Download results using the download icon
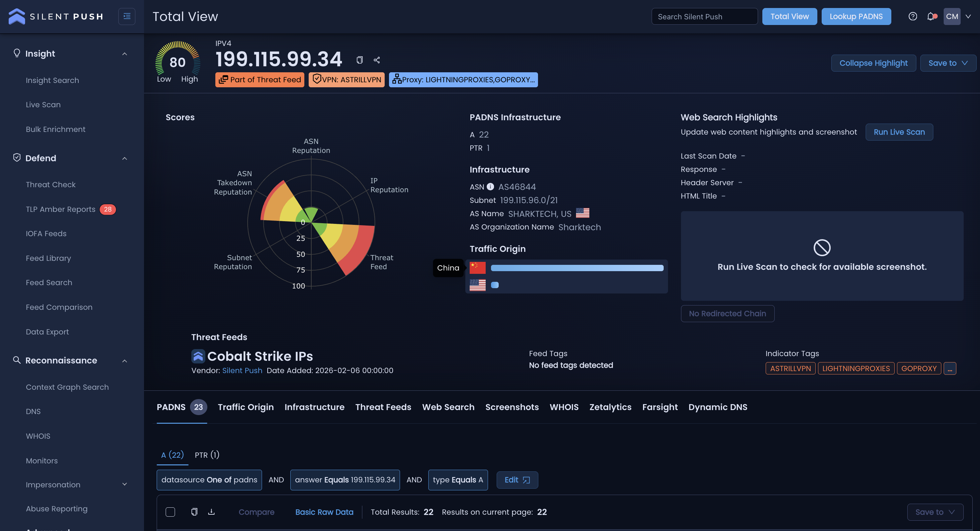Screen dimensions: 980x531 pyautogui.click(x=211, y=512)
